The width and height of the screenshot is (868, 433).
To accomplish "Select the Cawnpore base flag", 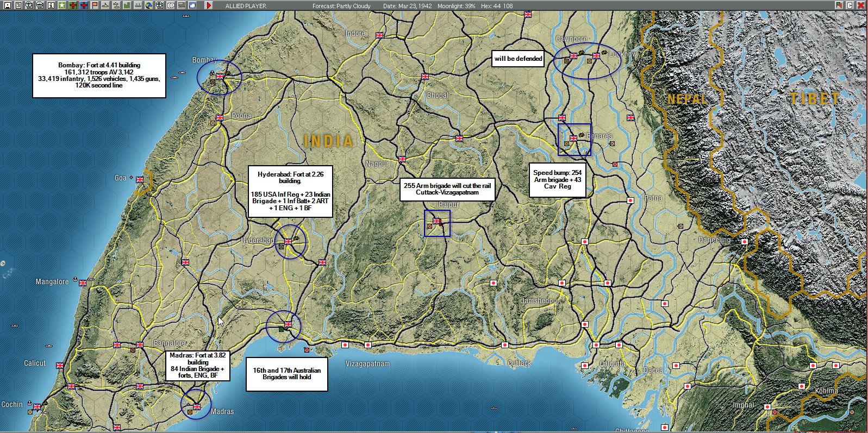I will 573,55.
